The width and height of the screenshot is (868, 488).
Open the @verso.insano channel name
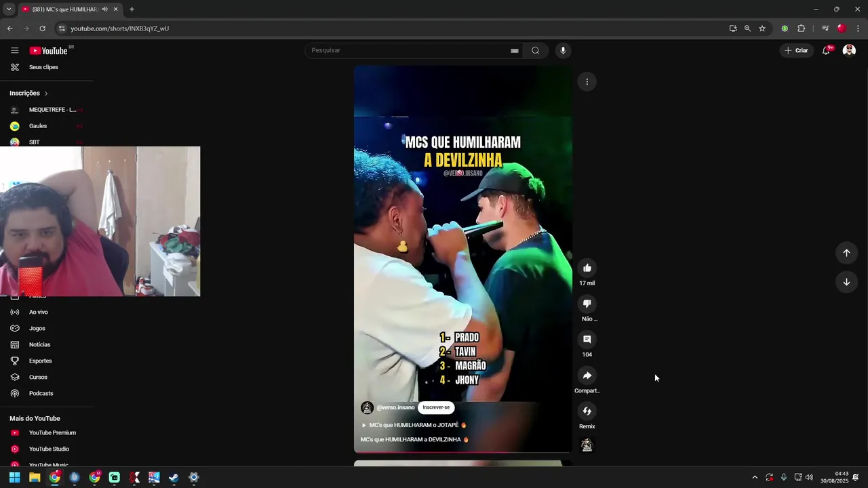click(395, 407)
